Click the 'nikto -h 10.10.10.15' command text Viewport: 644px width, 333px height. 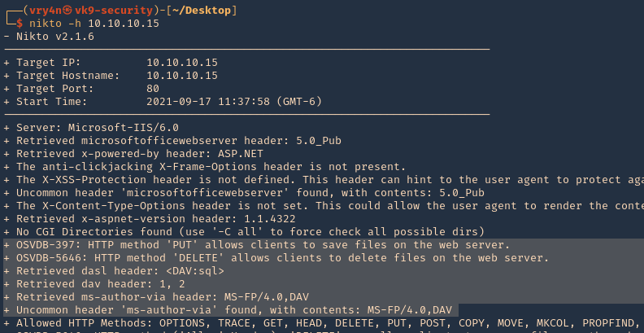(x=94, y=24)
